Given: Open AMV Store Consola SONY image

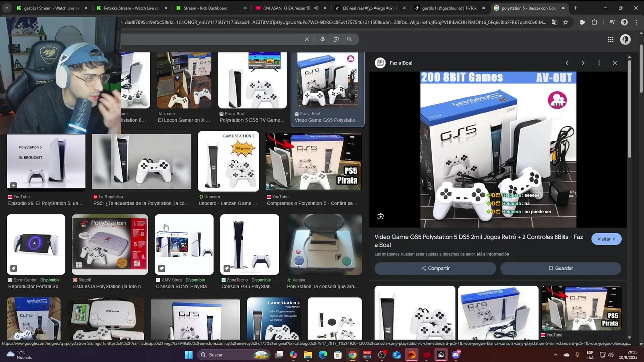Looking at the screenshot, I should click(184, 244).
